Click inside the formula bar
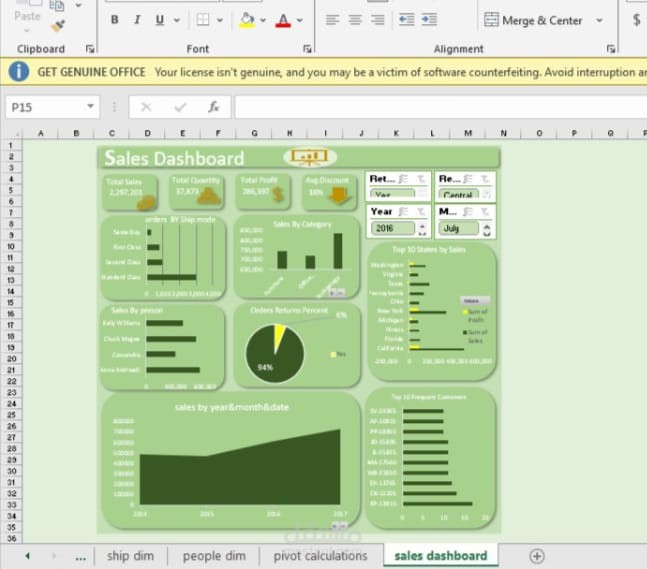 441,107
